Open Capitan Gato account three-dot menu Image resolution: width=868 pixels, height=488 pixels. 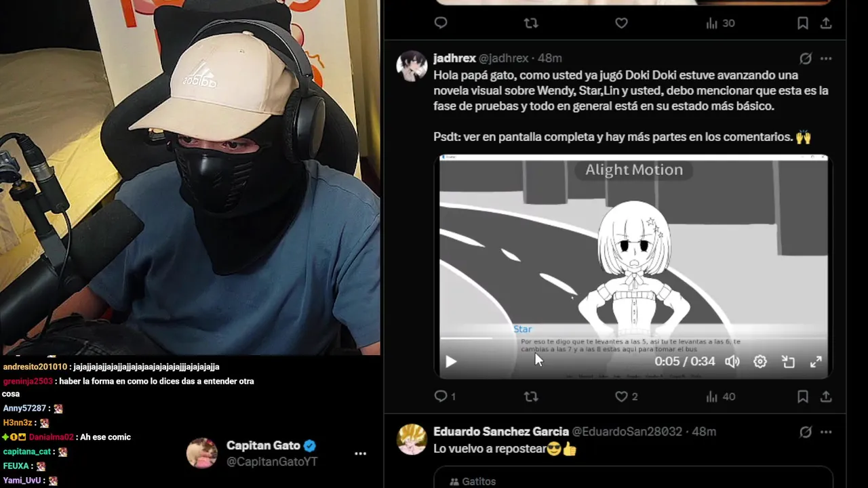tap(360, 453)
